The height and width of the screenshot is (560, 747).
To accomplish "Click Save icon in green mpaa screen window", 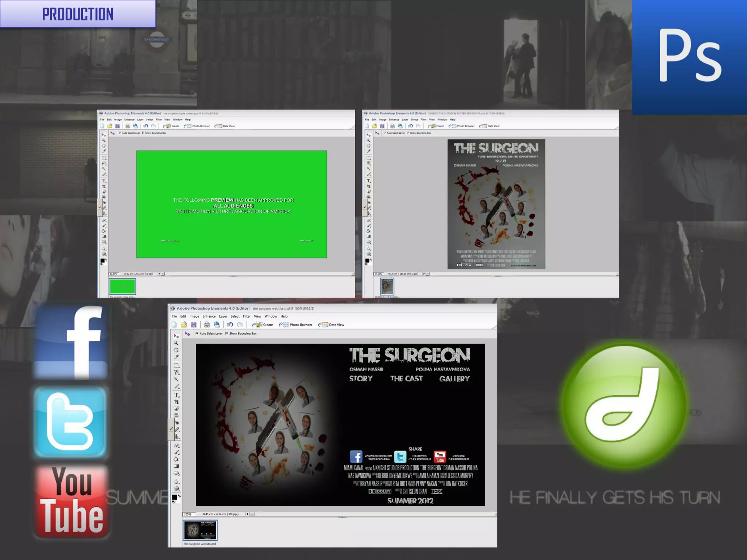I will (117, 126).
